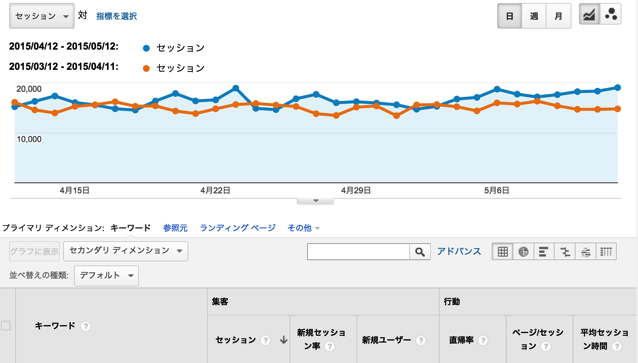Open the アドバンス filter link
Screen dimensions: 638x363
coord(459,251)
